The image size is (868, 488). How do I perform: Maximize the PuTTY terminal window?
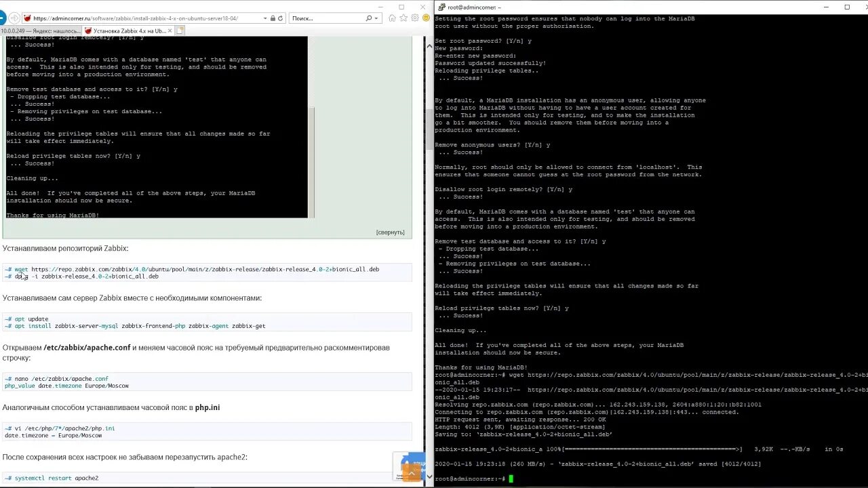[x=847, y=7]
